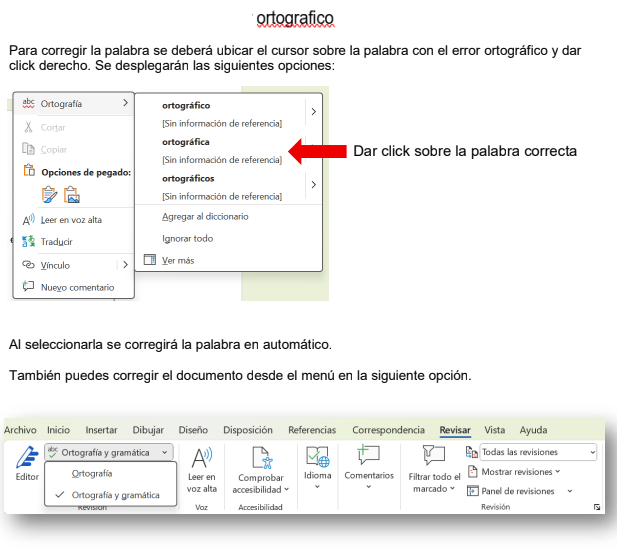Click the Ver más pane icon

coord(150,260)
